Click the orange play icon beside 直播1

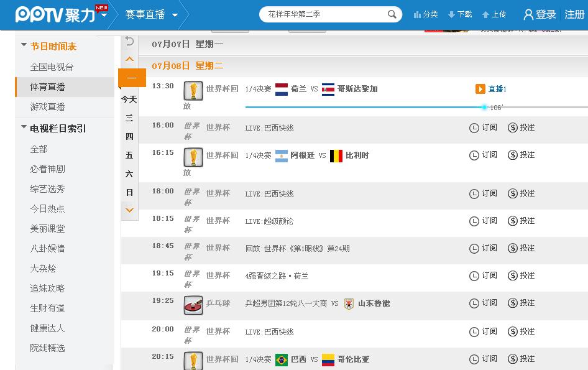(x=480, y=89)
